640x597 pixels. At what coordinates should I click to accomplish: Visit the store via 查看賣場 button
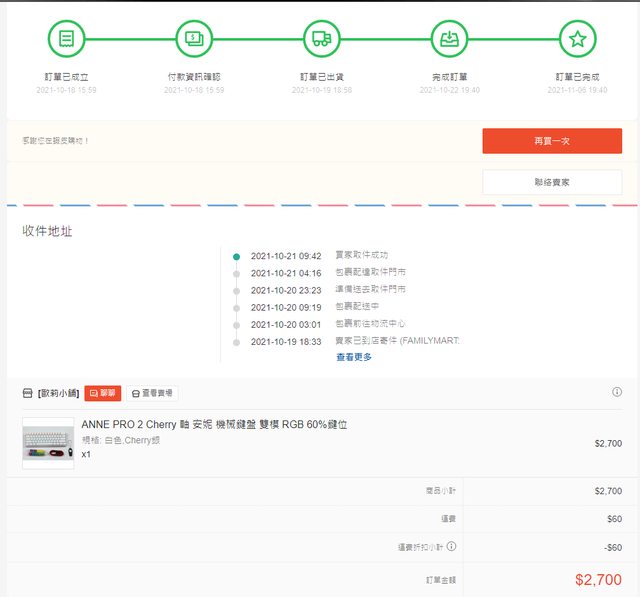tap(152, 394)
